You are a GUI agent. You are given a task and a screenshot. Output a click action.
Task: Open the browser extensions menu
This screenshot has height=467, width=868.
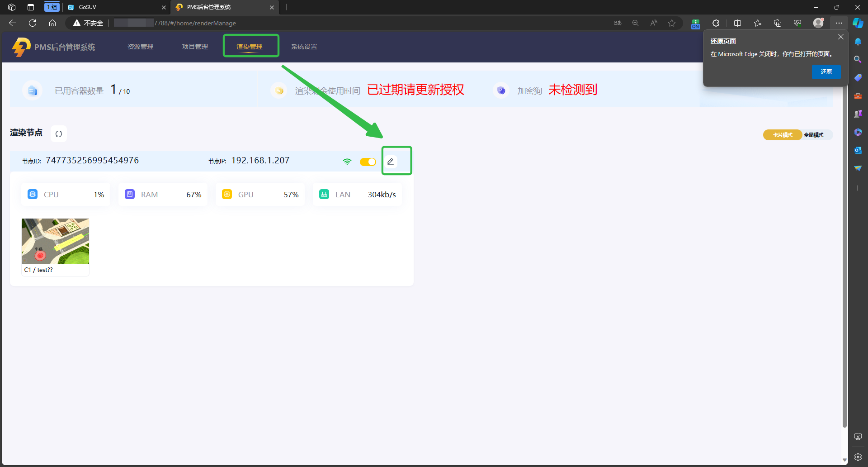(x=716, y=23)
